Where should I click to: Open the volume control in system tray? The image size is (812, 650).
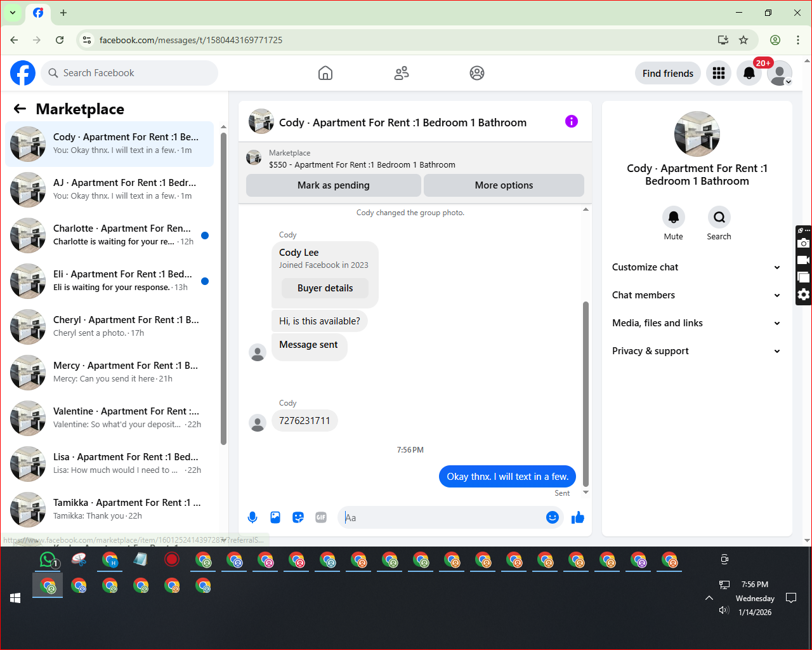pyautogui.click(x=724, y=610)
